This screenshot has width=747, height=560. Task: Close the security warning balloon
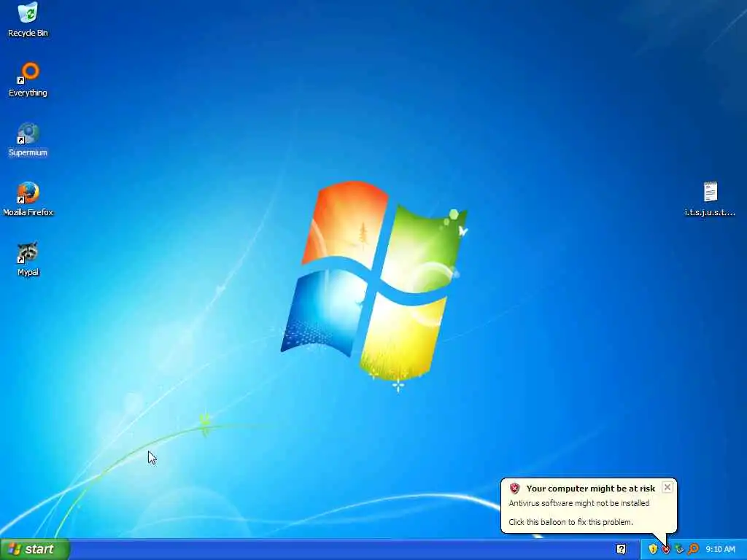(667, 487)
